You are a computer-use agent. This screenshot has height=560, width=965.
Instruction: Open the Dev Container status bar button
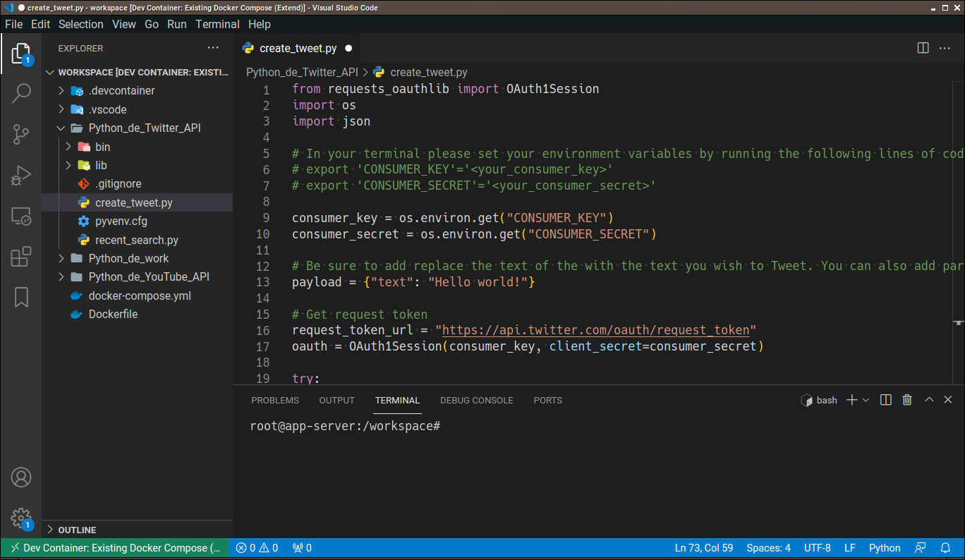click(x=113, y=547)
